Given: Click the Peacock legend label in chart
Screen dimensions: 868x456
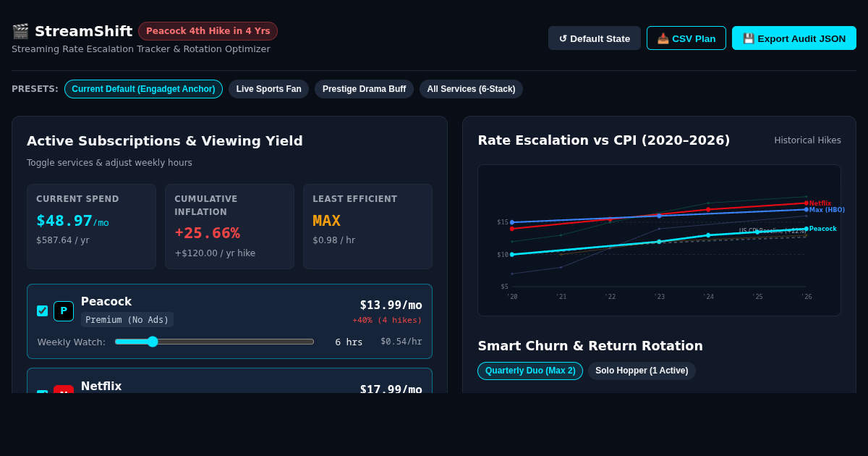Looking at the screenshot, I should click(x=823, y=229).
